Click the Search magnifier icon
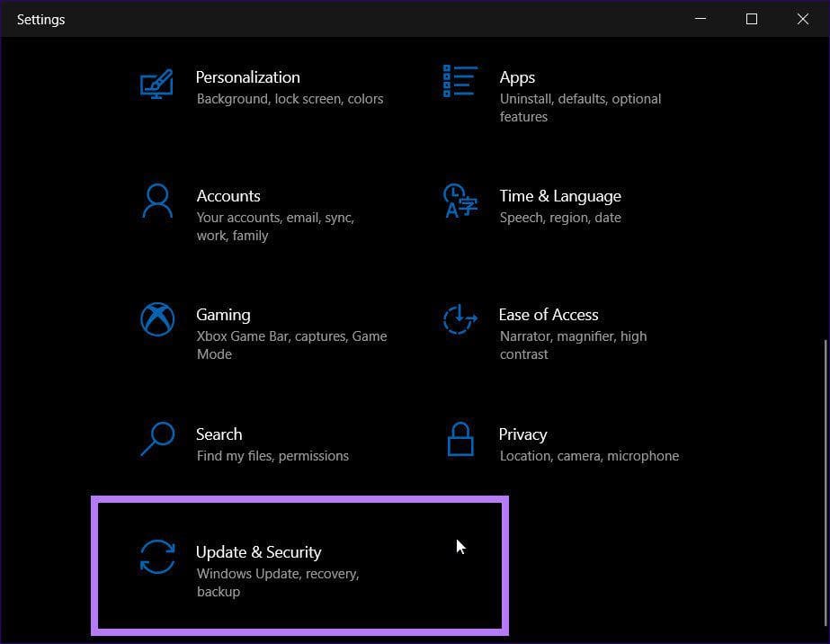Viewport: 830px width, 644px height. coord(157,439)
